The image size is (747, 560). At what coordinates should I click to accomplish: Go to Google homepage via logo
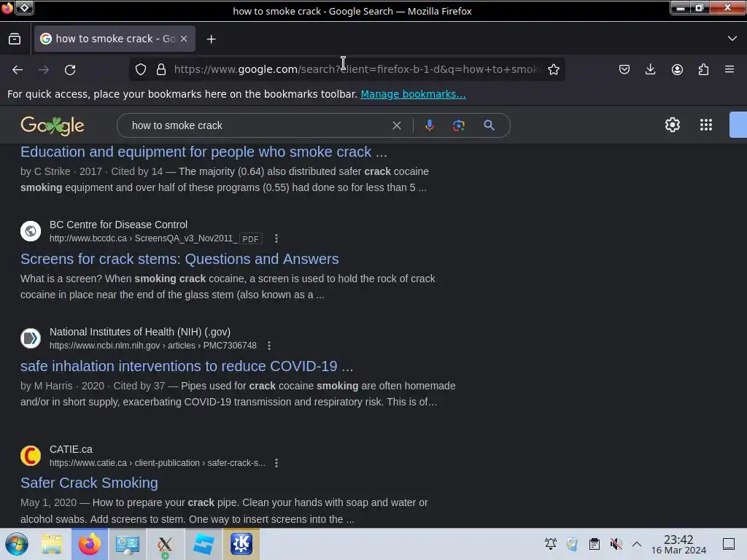(x=53, y=125)
